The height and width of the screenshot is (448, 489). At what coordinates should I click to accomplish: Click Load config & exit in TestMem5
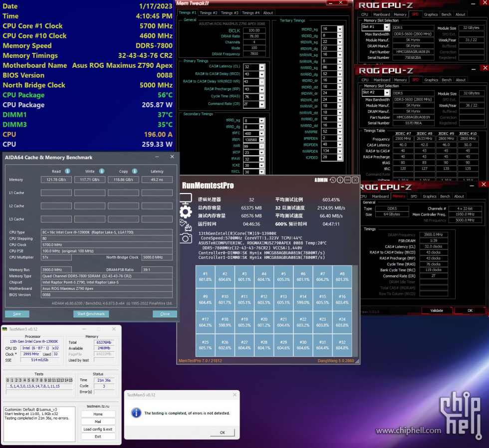98,429
